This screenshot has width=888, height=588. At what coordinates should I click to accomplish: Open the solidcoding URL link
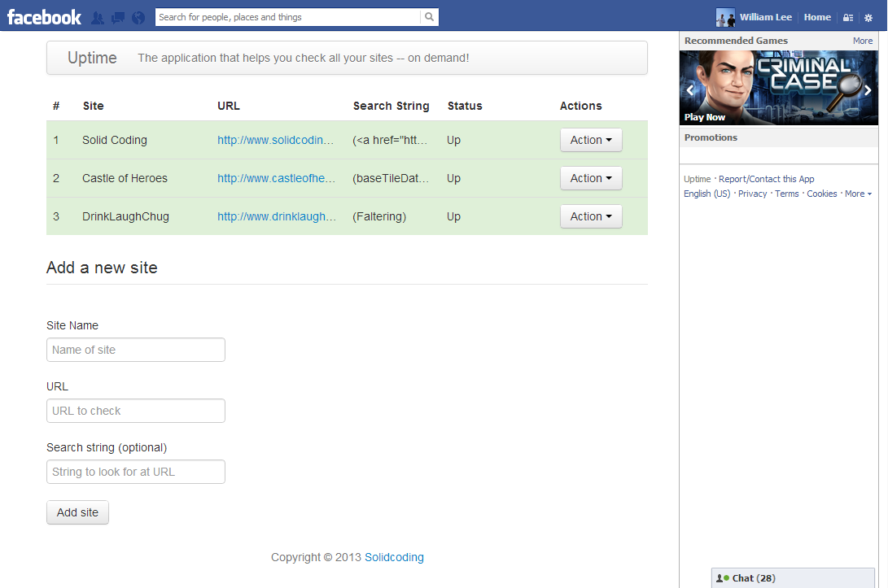pyautogui.click(x=276, y=140)
